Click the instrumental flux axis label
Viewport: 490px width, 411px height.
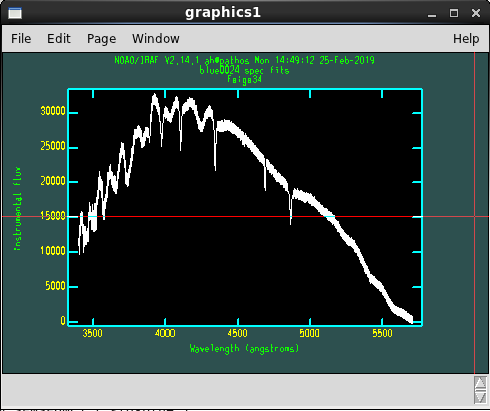17,208
